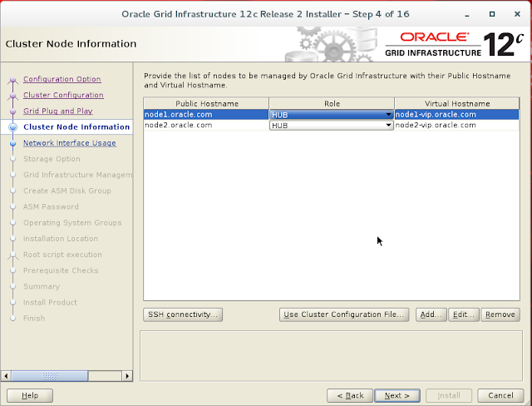Click the Configuration Option step bullet icon
The width and height of the screenshot is (532, 406).
pos(13,80)
